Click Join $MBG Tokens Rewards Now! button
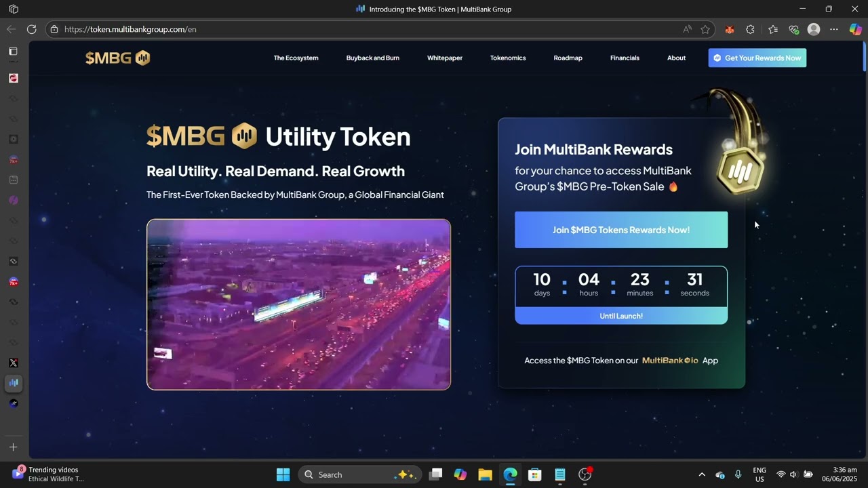 coord(621,230)
